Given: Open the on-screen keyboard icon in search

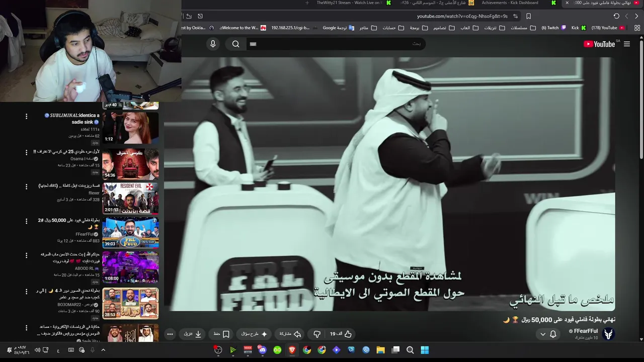Looking at the screenshot, I should pyautogui.click(x=253, y=44).
